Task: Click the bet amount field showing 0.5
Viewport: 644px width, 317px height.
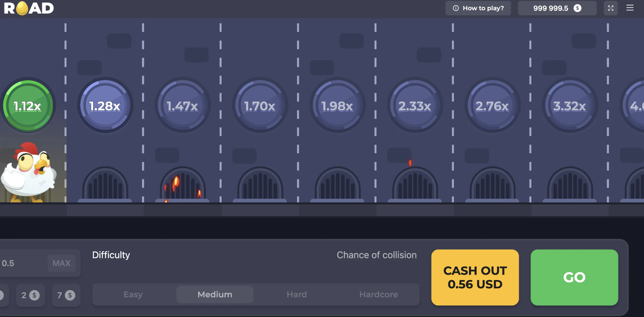Action: click(x=40, y=263)
